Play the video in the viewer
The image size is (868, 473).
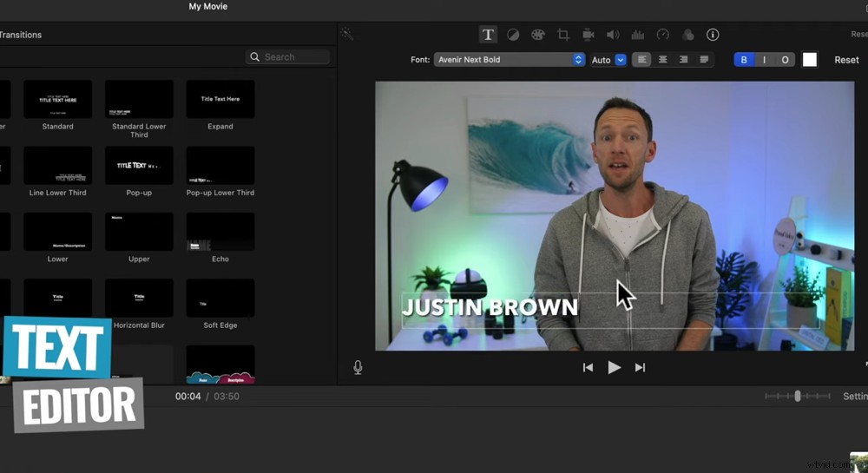(x=614, y=367)
